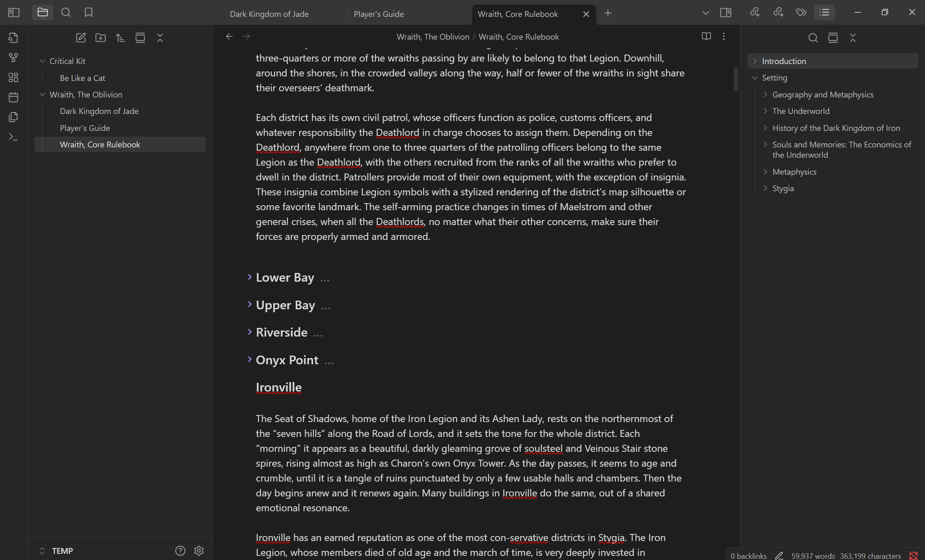Navigate back in note history
The height and width of the screenshot is (560, 925).
[x=229, y=37]
